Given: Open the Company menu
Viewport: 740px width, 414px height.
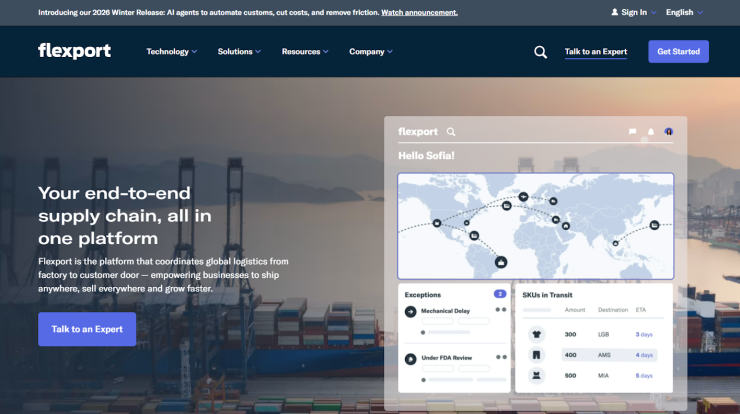Looking at the screenshot, I should [371, 51].
